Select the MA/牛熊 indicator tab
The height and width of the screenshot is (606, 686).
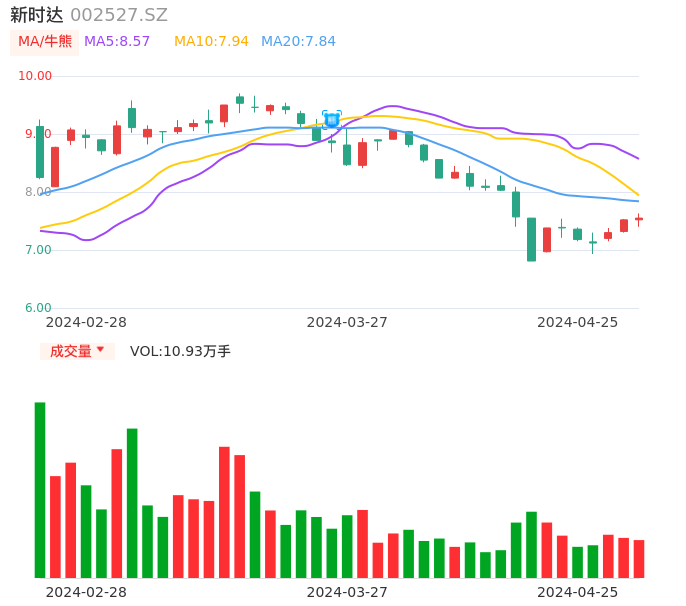pyautogui.click(x=45, y=42)
